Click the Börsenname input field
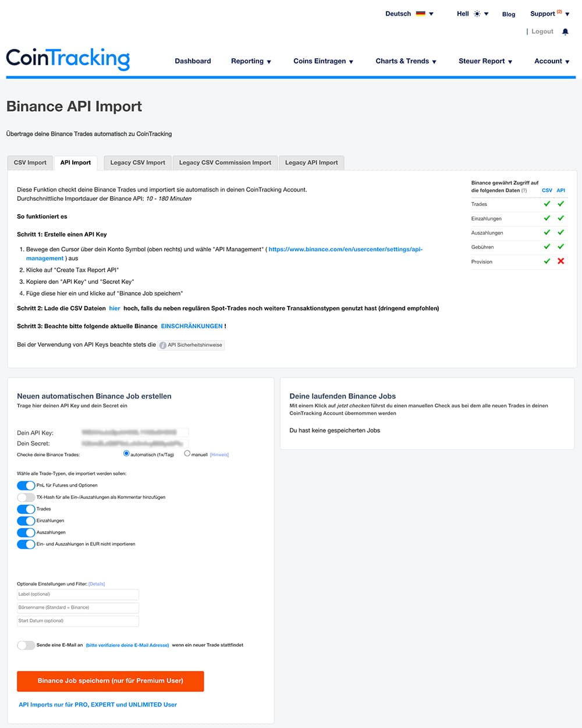Screen dimensions: 582x728 click(78, 608)
